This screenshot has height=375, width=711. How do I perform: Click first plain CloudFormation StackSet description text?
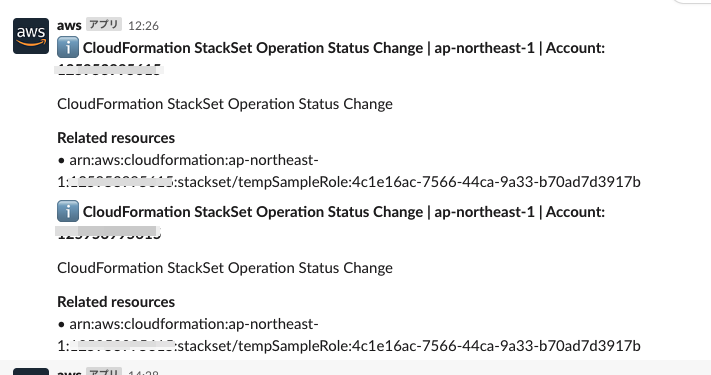(225, 104)
